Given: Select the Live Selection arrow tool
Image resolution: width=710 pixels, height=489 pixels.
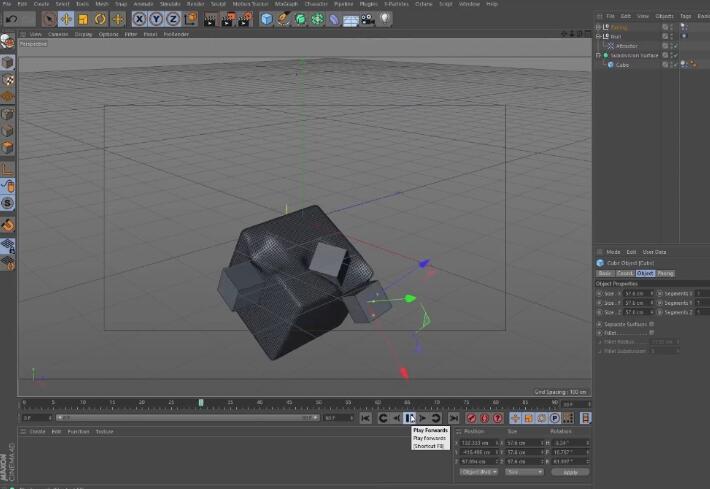Looking at the screenshot, I should (49, 19).
